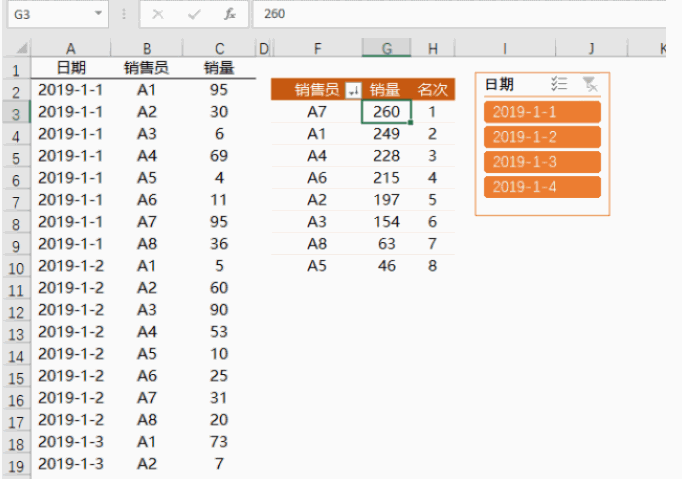The width and height of the screenshot is (682, 479).
Task: Click the Select All corner triangle
Action: coord(22,47)
